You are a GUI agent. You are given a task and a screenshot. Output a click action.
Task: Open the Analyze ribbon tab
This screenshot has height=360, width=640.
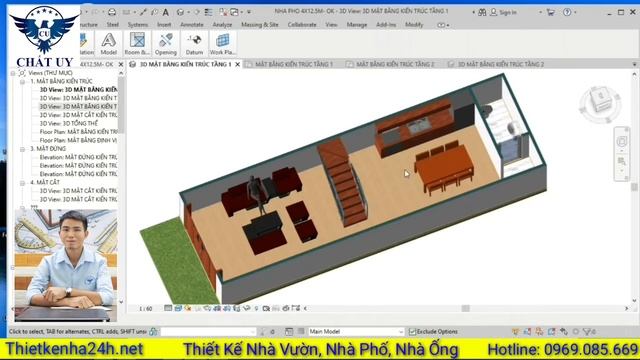point(222,25)
